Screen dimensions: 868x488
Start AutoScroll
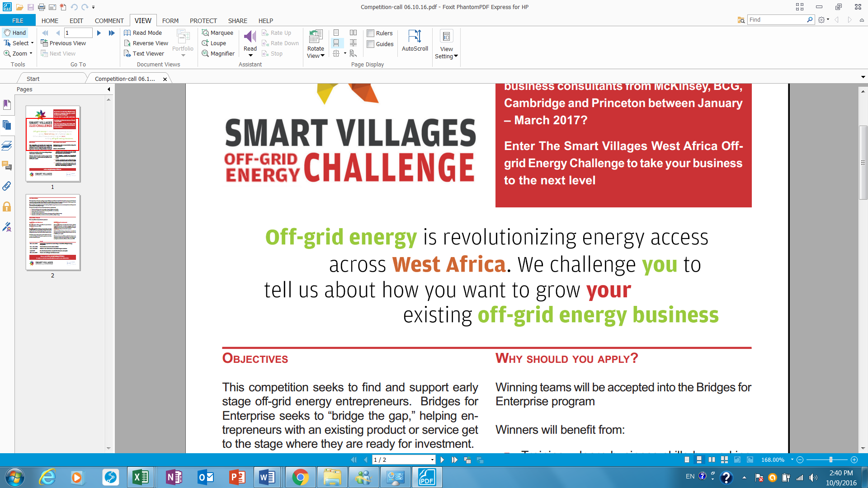pos(415,41)
